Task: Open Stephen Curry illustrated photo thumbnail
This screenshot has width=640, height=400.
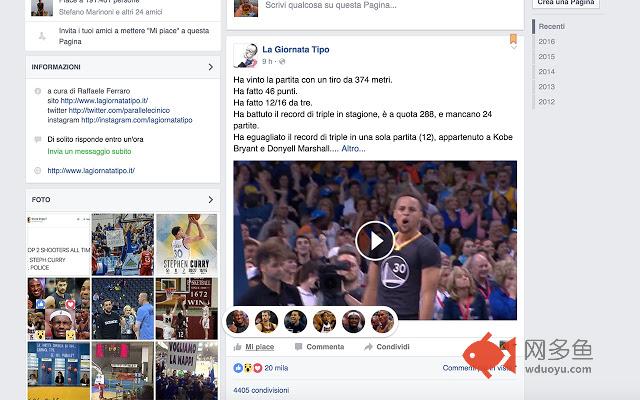Action: tap(187, 244)
